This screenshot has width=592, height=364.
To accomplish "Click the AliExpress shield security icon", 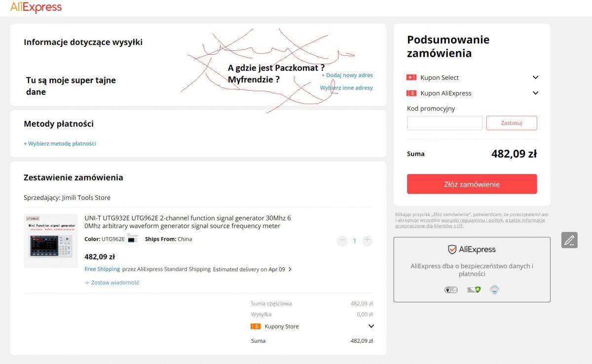I will point(452,250).
